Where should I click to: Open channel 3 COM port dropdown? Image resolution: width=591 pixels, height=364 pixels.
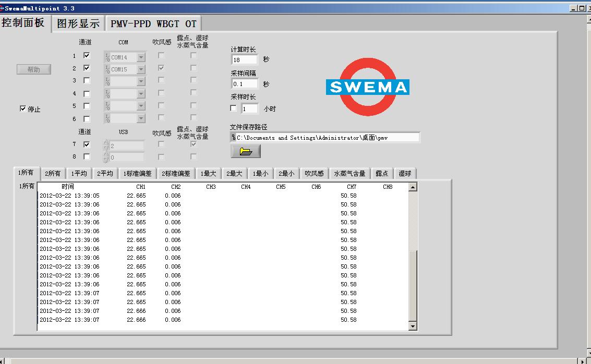(141, 81)
